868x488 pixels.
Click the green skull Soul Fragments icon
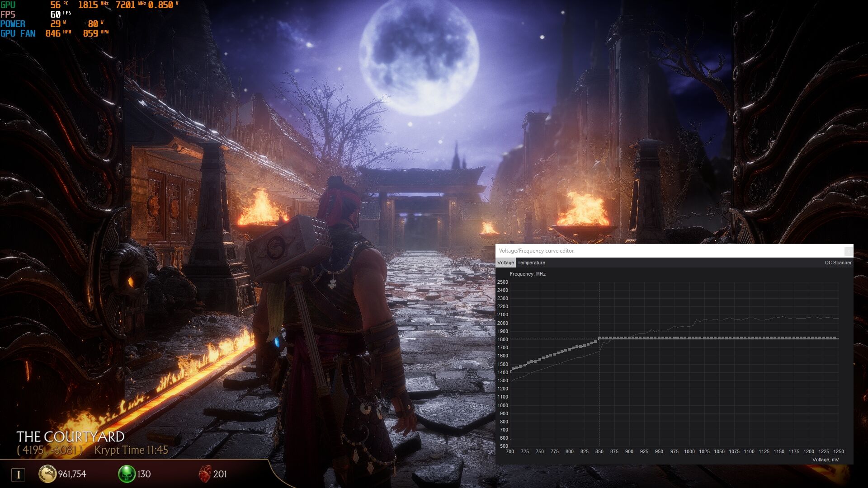[127, 474]
